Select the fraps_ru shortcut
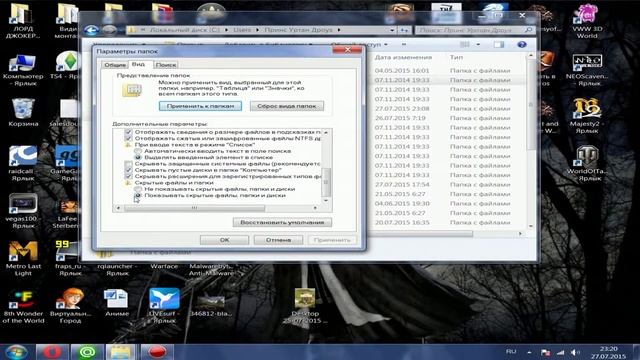640x360 pixels. (68, 258)
